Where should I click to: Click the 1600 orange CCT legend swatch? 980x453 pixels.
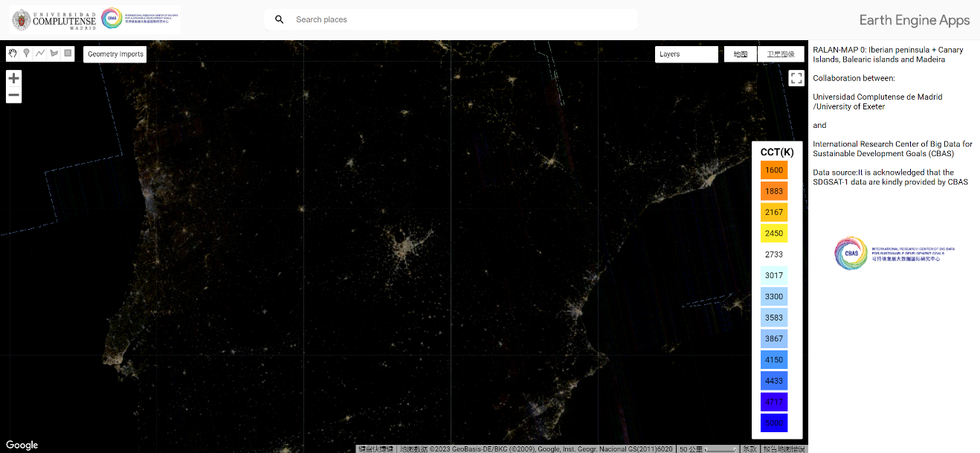coord(774,170)
